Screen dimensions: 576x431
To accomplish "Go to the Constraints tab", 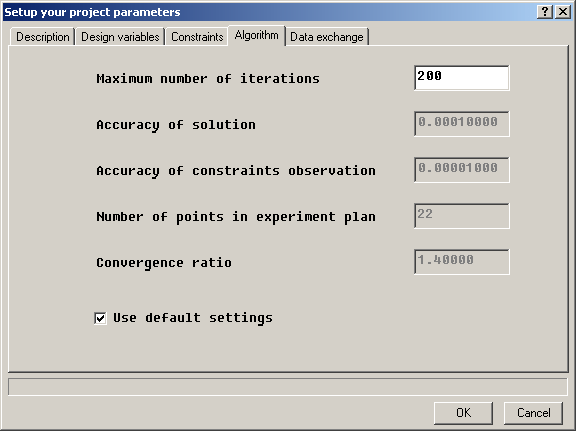I will tap(197, 37).
